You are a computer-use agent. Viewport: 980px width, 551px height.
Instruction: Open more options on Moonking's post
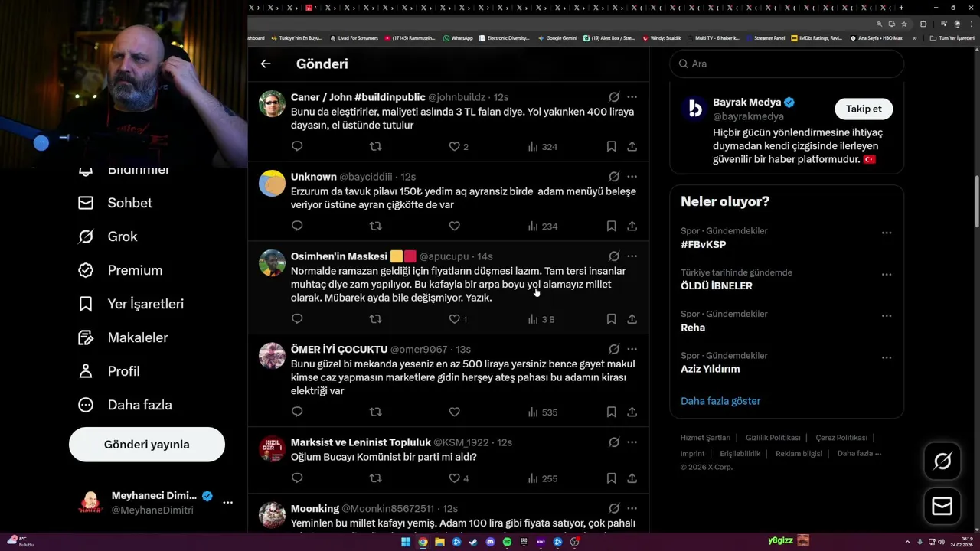click(x=632, y=508)
